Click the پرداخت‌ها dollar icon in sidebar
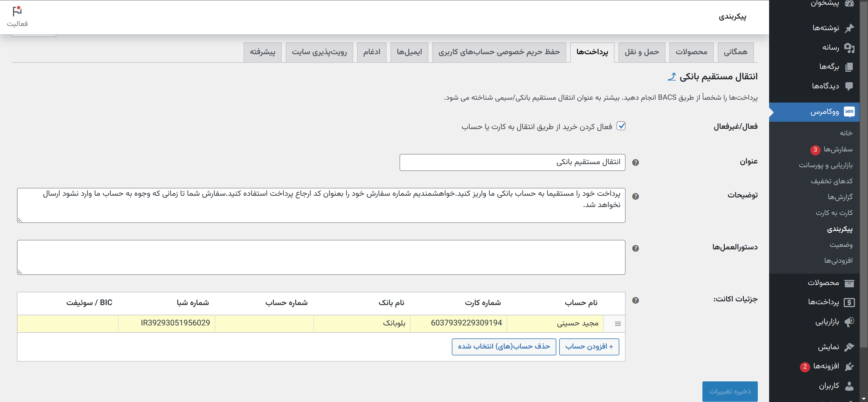 click(x=849, y=302)
